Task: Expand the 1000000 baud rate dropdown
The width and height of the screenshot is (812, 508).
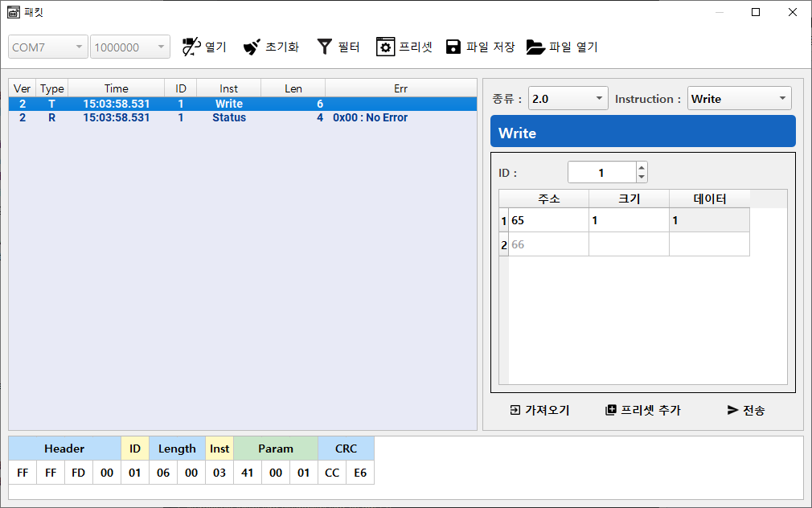Action: tap(129, 47)
